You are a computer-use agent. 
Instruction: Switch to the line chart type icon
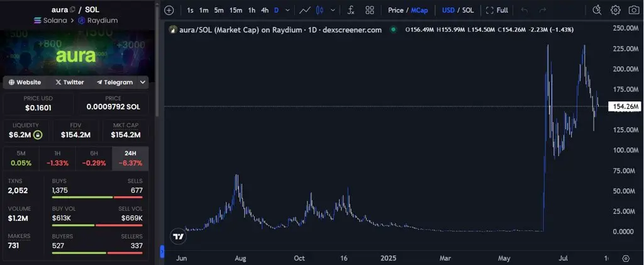tap(305, 10)
